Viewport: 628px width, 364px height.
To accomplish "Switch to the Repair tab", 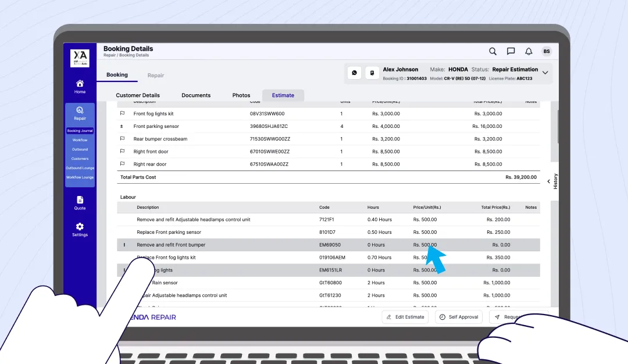I will [x=155, y=75].
